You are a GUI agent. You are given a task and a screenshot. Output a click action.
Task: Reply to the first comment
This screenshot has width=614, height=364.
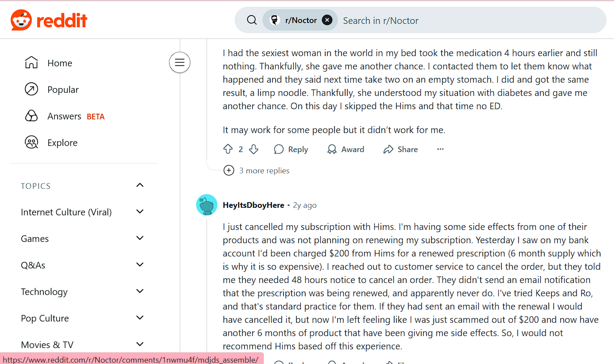pos(291,149)
